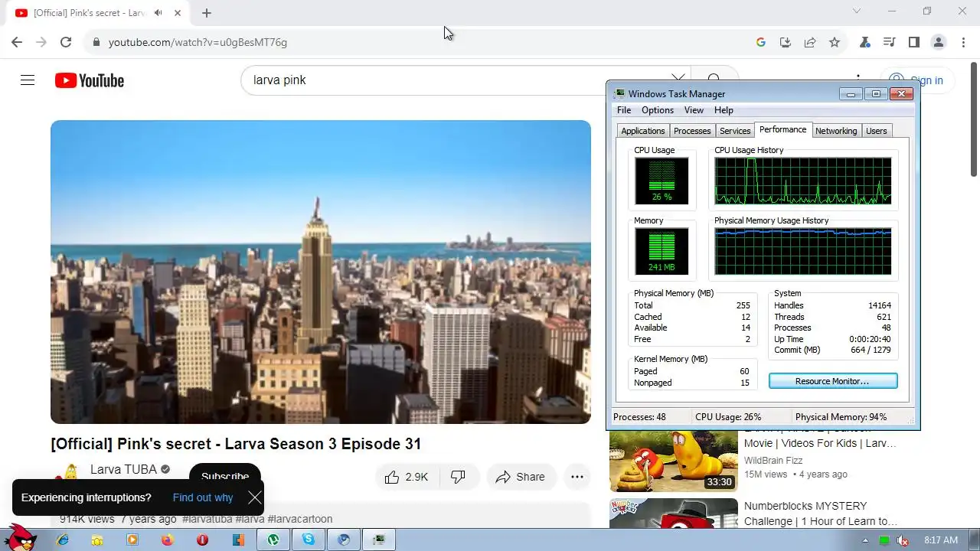View site info via the lock icon

coord(96,42)
